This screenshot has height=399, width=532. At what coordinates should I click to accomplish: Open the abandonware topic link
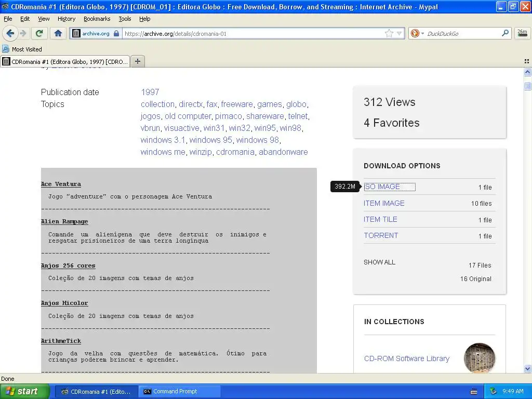point(283,152)
